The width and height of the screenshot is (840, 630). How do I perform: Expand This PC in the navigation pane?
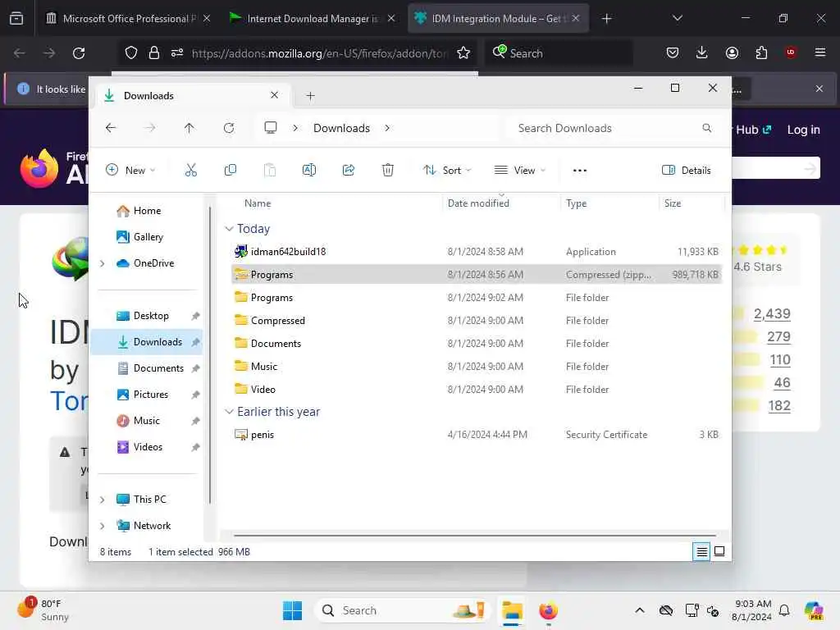click(103, 500)
